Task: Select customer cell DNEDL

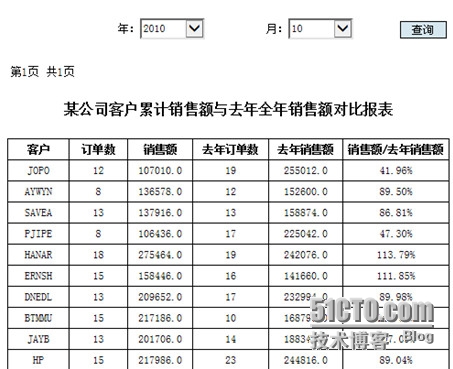Action: point(38,297)
